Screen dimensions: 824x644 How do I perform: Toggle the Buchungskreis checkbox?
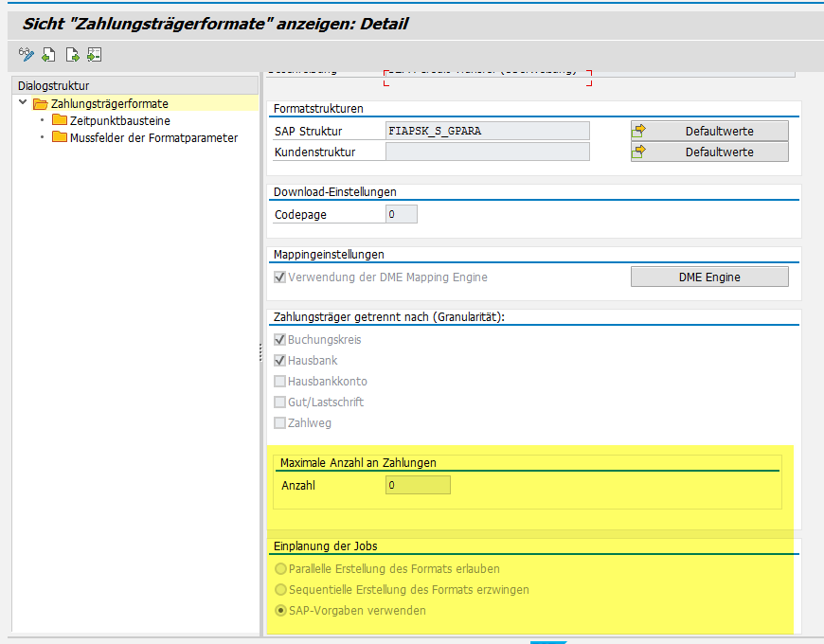279,340
